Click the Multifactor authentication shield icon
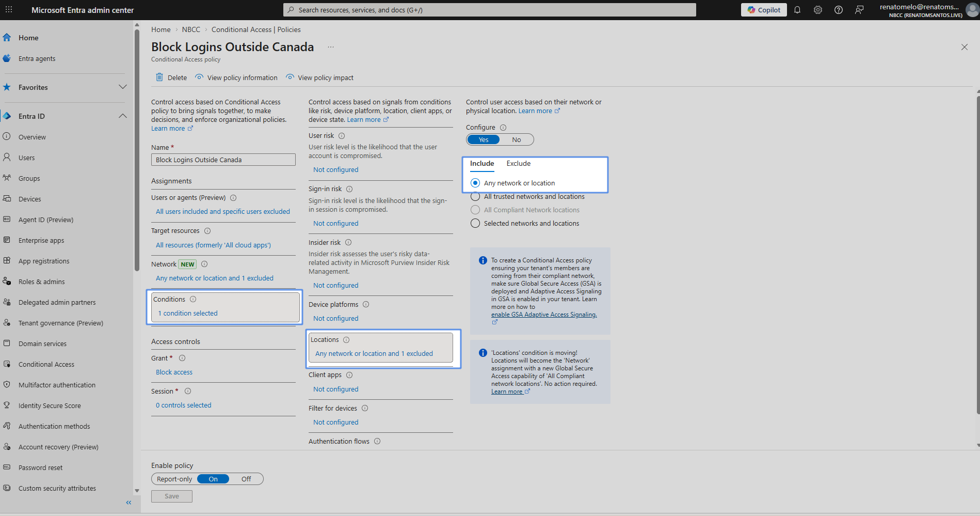The image size is (980, 516). 7,385
